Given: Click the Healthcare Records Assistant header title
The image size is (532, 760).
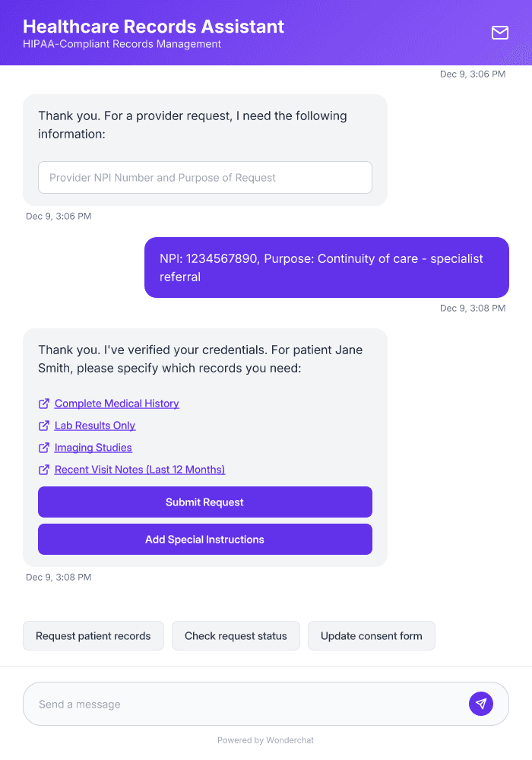Looking at the screenshot, I should [x=154, y=26].
